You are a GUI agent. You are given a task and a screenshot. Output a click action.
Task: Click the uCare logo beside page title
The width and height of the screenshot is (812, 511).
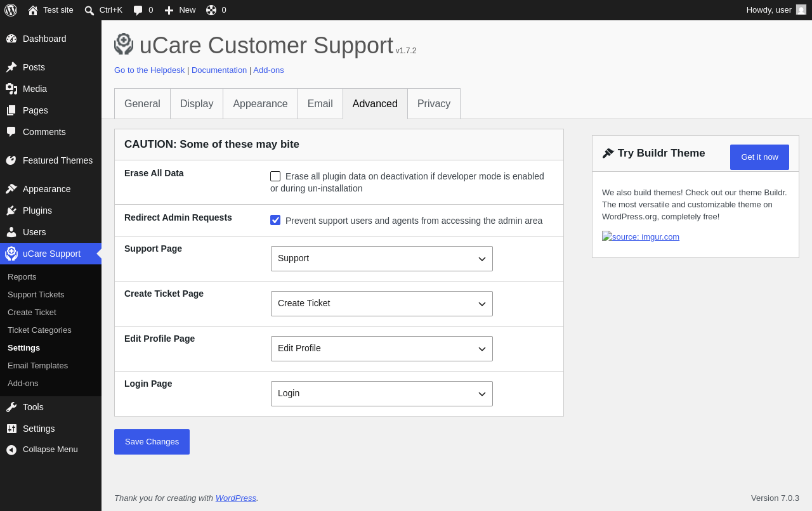coord(124,44)
